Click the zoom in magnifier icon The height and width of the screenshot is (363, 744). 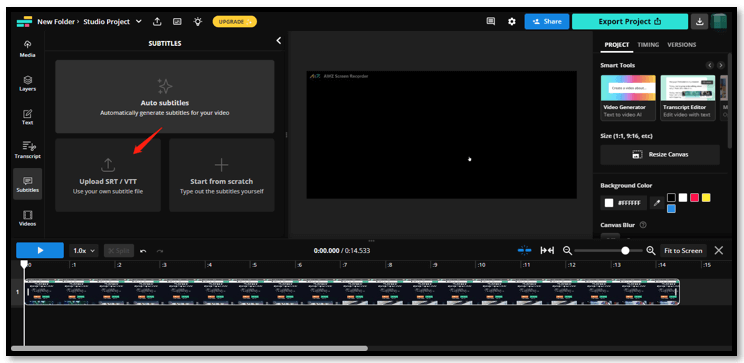[651, 251]
